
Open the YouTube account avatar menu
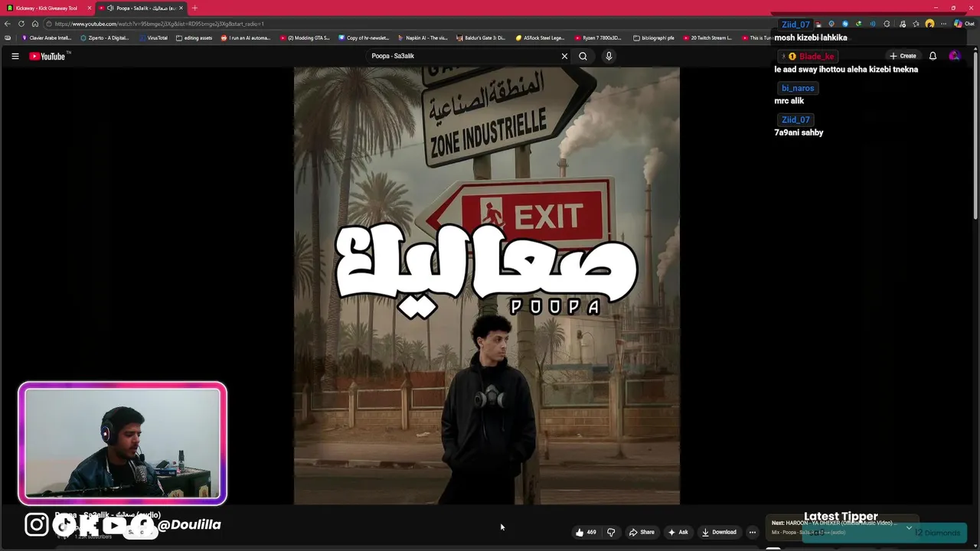(954, 56)
